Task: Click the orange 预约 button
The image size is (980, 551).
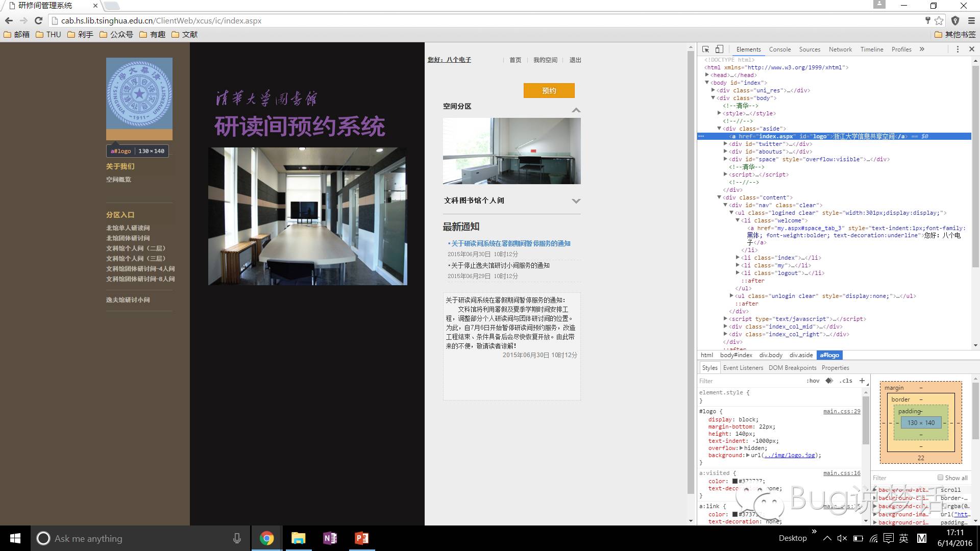Action: pyautogui.click(x=549, y=91)
